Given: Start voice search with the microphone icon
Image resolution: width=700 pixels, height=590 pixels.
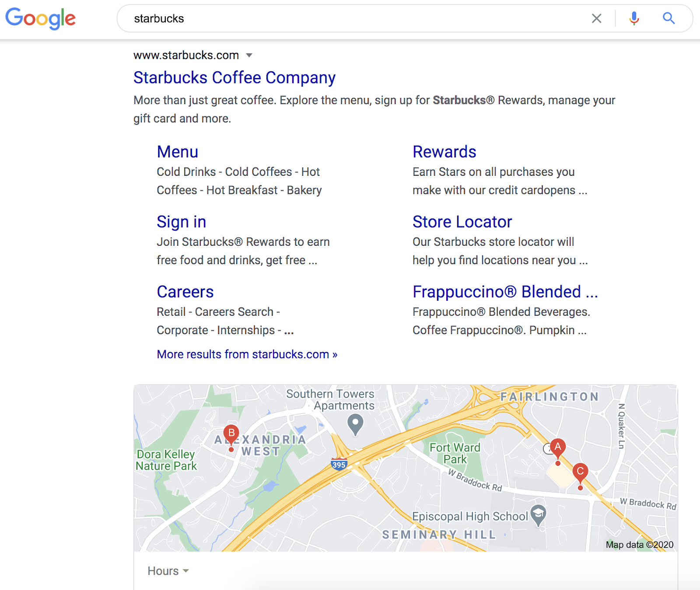Looking at the screenshot, I should coord(634,18).
